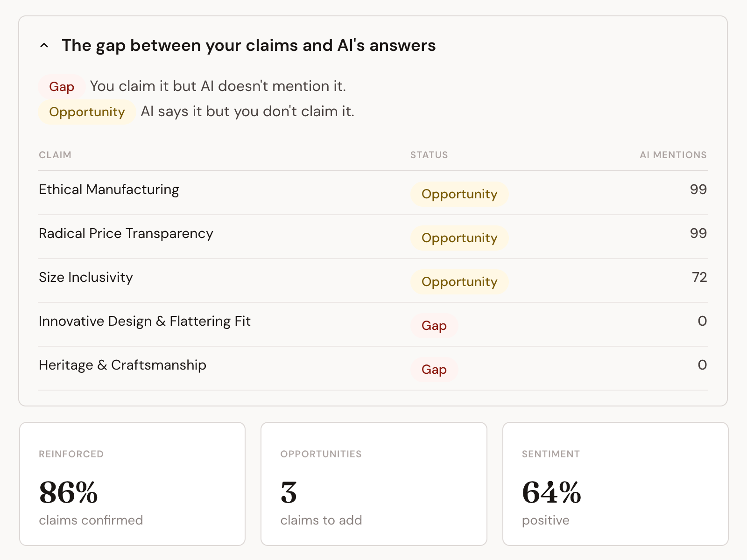This screenshot has width=747, height=560.
Task: Click Gap badge for Innovative Design row
Action: 434,326
